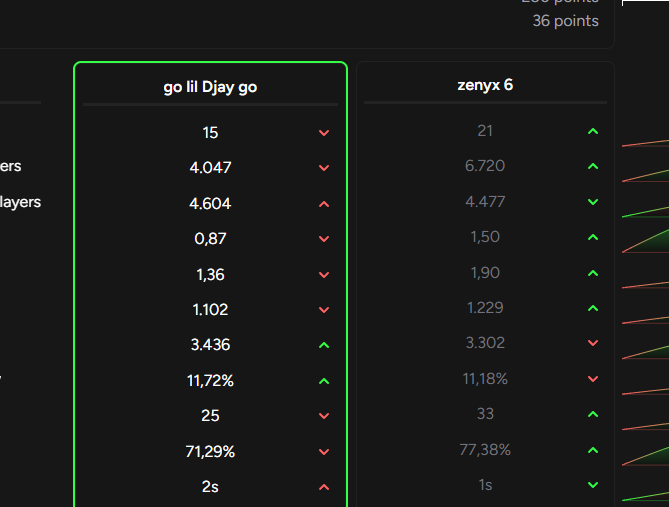The width and height of the screenshot is (669, 507).
Task: Click the red down arrow beside 1,36
Action: (x=324, y=275)
